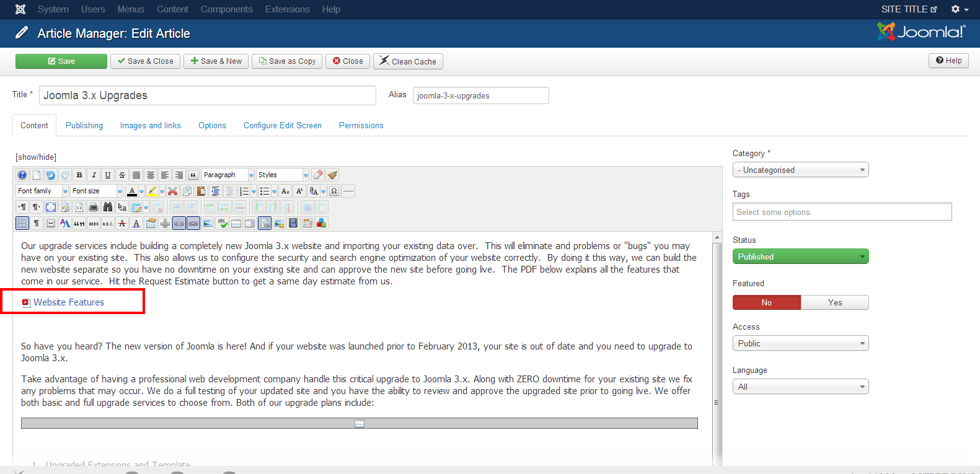Click the redo arrow icon
Image resolution: width=980 pixels, height=474 pixels.
(65, 175)
